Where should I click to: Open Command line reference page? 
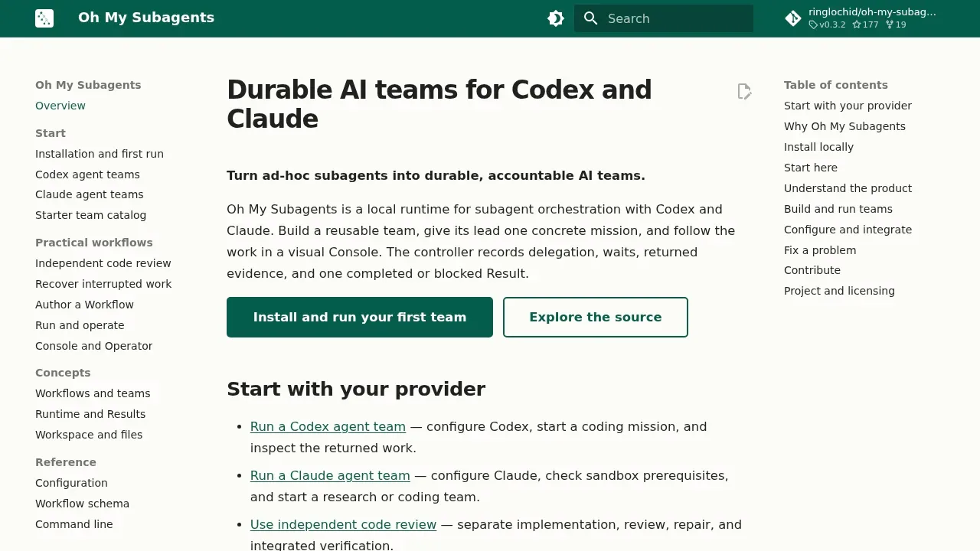click(73, 524)
